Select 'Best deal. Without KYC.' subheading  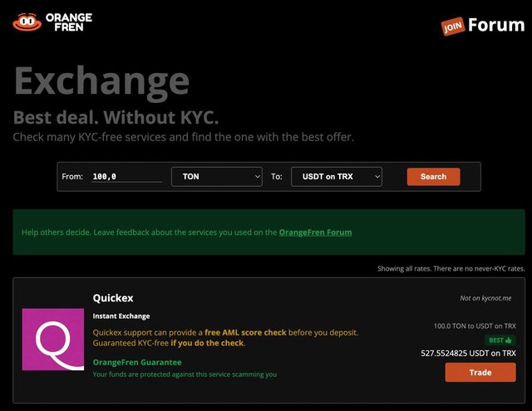pyautogui.click(x=116, y=117)
